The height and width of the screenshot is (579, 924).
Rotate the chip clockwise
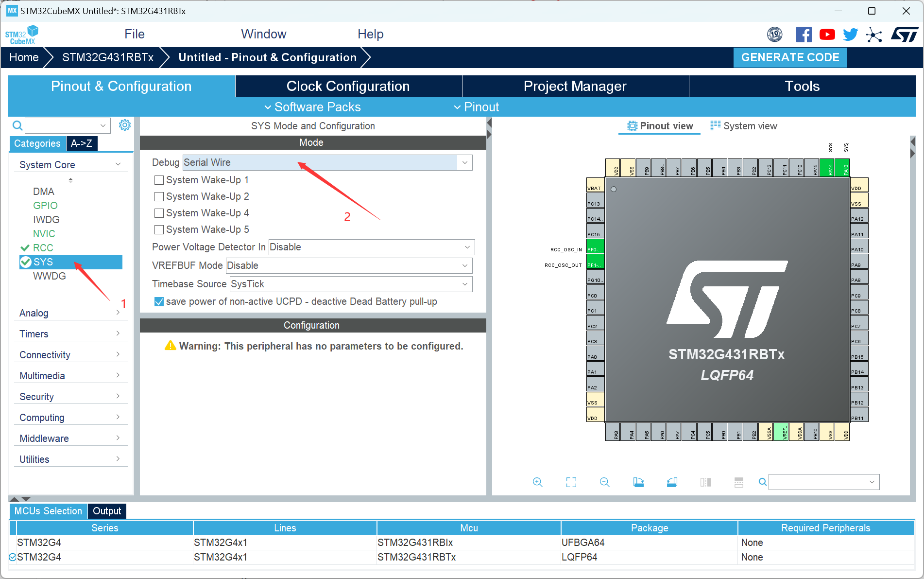click(638, 482)
